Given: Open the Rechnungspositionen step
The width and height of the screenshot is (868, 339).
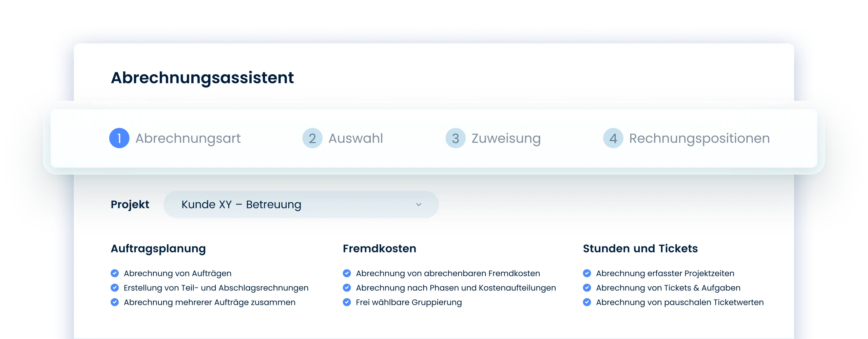Looking at the screenshot, I should click(x=699, y=138).
